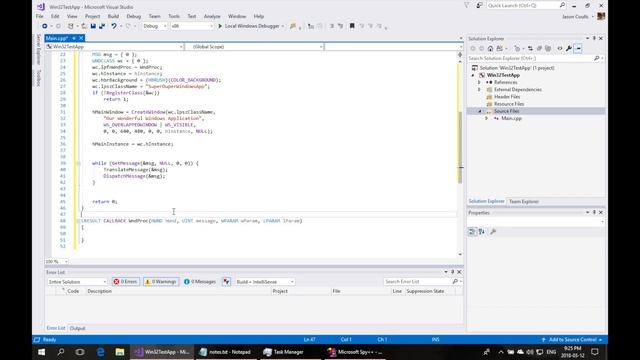Toggle auto-hide pin on Properties panel
This screenshot has width=640, height=360.
click(594, 213)
